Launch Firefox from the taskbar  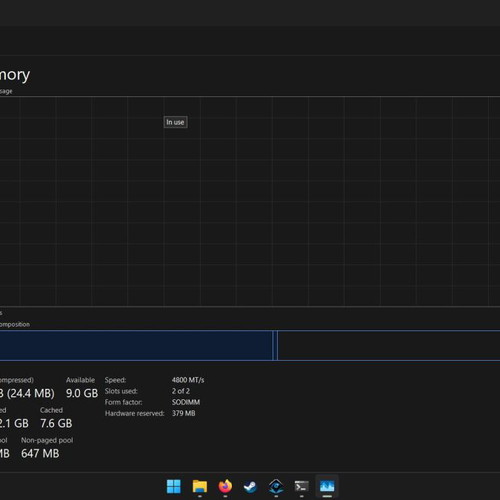click(x=225, y=486)
